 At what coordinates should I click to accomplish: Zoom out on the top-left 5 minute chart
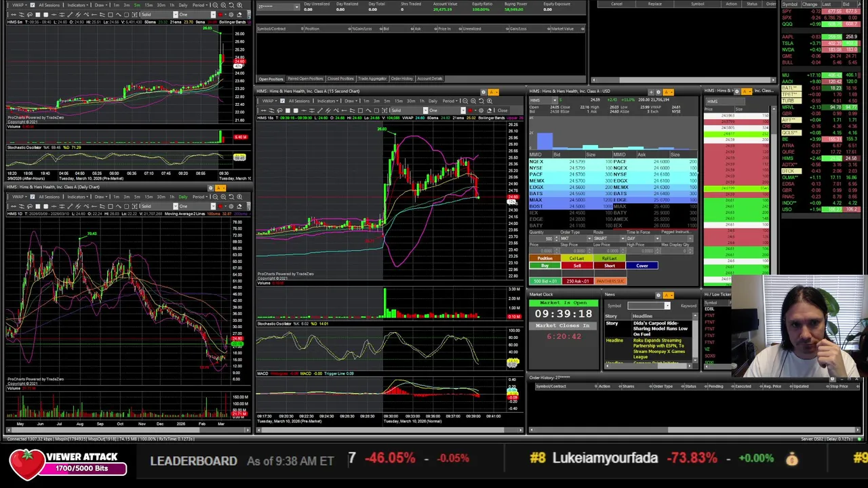coord(215,5)
